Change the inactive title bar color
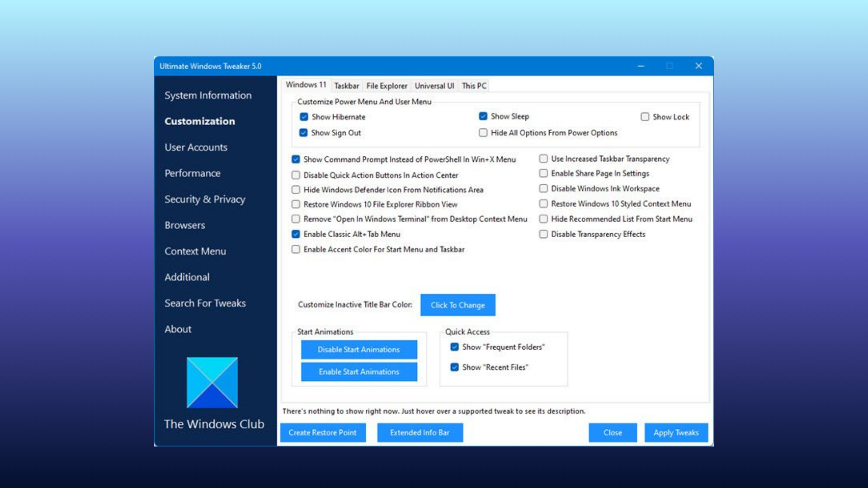This screenshot has height=488, width=868. point(458,305)
